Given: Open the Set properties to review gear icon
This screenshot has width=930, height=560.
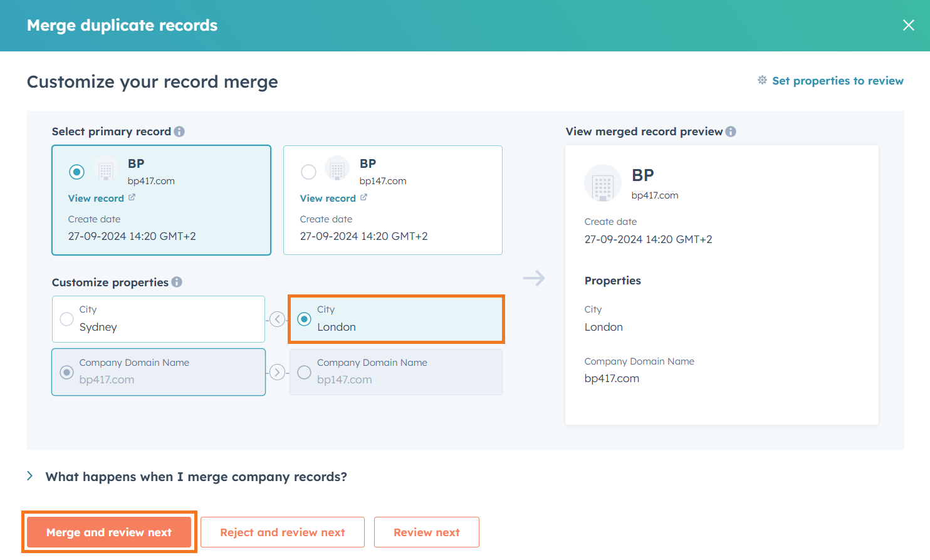Looking at the screenshot, I should point(762,80).
